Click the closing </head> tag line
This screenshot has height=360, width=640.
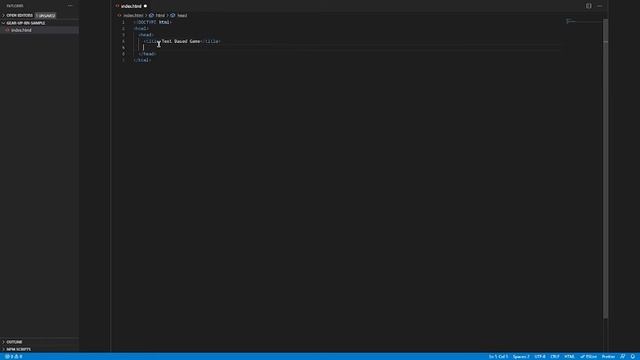click(x=148, y=54)
